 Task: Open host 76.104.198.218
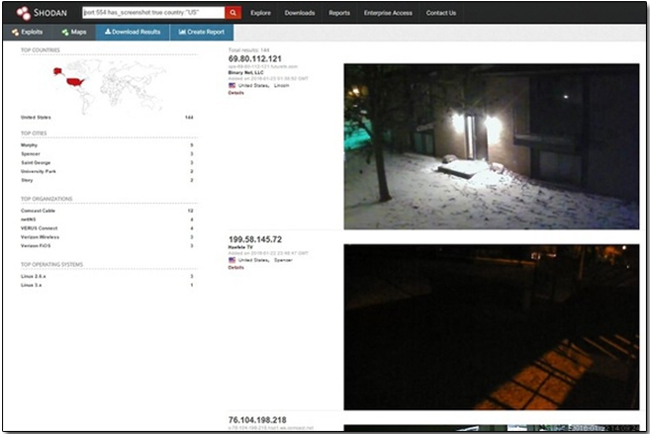click(x=257, y=420)
